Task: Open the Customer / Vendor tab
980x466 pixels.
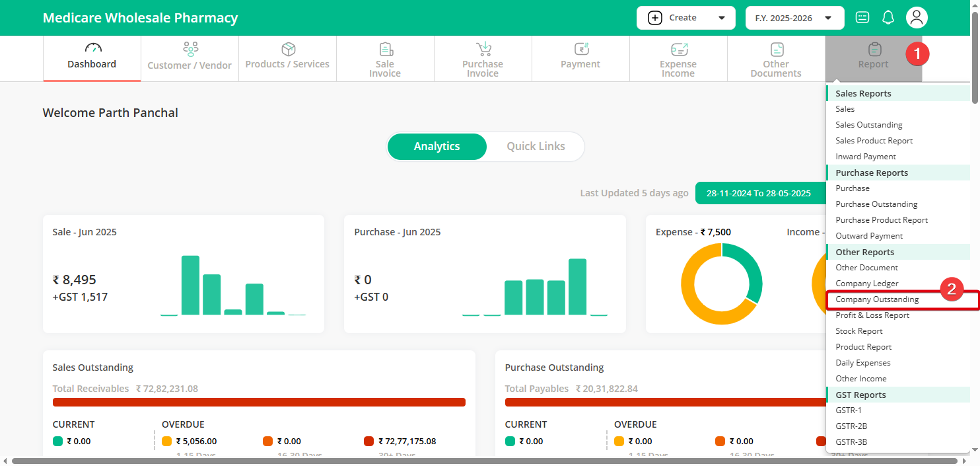Action: point(190,59)
